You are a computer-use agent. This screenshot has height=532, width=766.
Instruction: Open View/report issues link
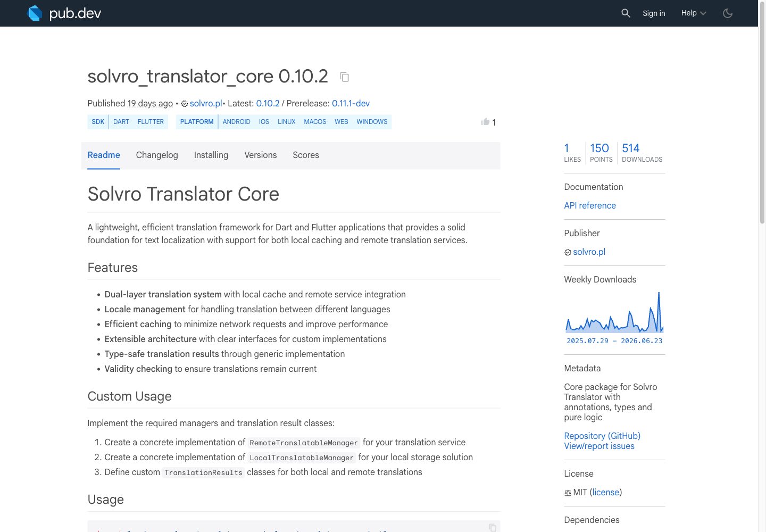(x=599, y=446)
